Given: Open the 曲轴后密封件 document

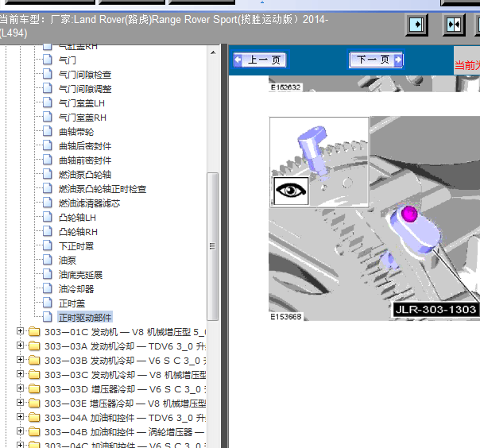Looking at the screenshot, I should (x=85, y=146).
